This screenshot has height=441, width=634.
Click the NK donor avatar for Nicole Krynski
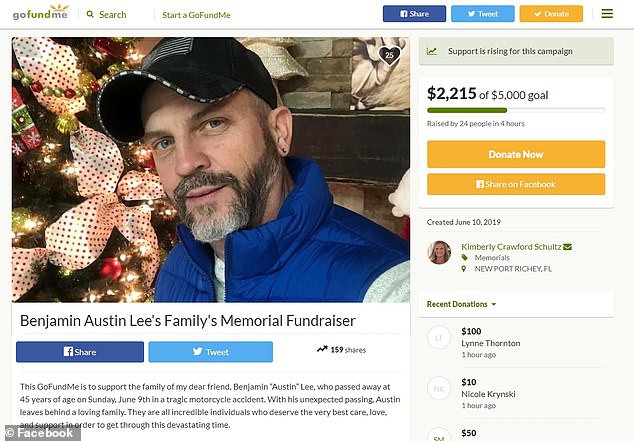pos(439,388)
